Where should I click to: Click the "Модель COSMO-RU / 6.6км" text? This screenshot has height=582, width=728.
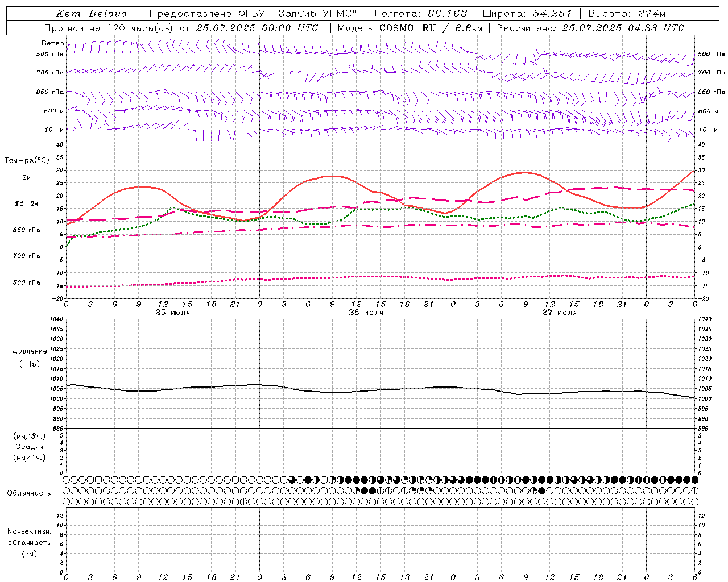[x=409, y=28]
